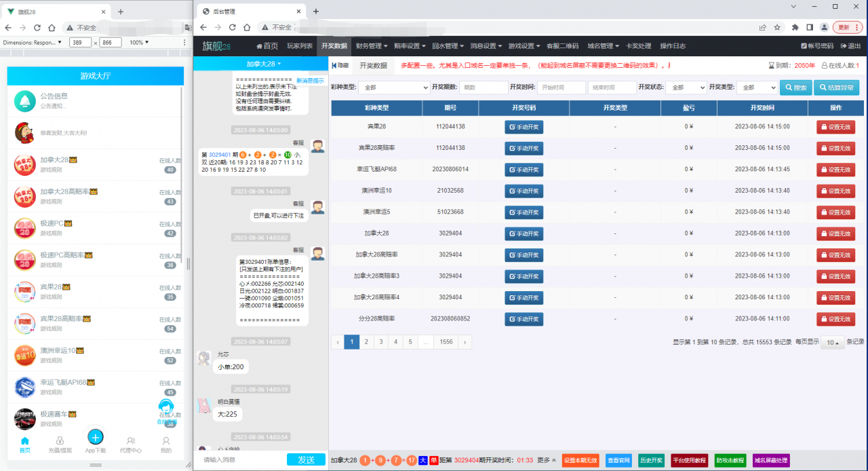The height and width of the screenshot is (471, 868).
Task: Open the 开奖状态 select box
Action: click(x=686, y=88)
